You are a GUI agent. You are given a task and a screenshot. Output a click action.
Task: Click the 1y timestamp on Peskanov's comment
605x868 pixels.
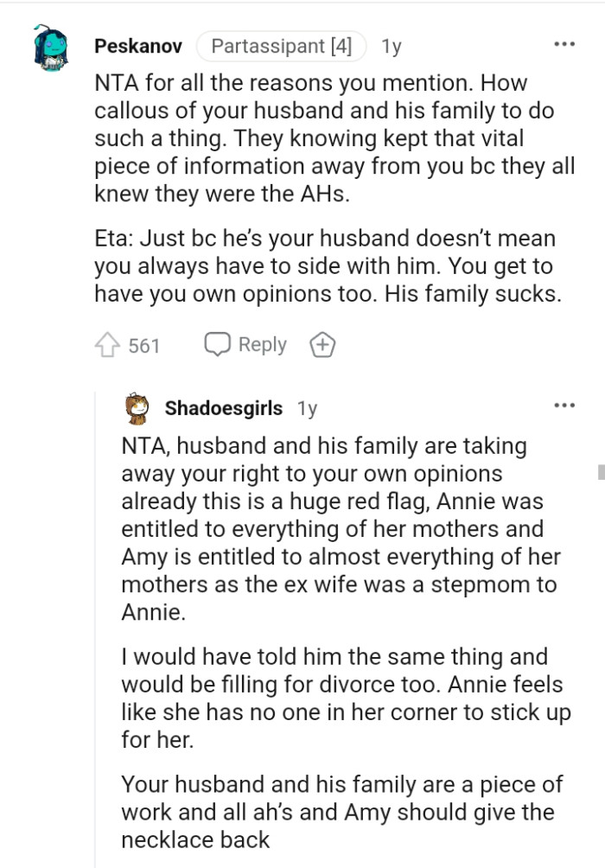(391, 47)
